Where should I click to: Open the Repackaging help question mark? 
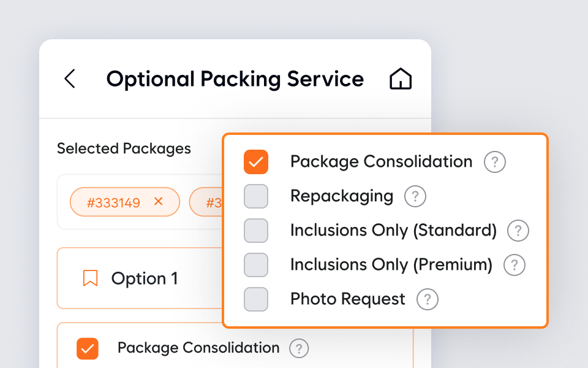click(415, 197)
